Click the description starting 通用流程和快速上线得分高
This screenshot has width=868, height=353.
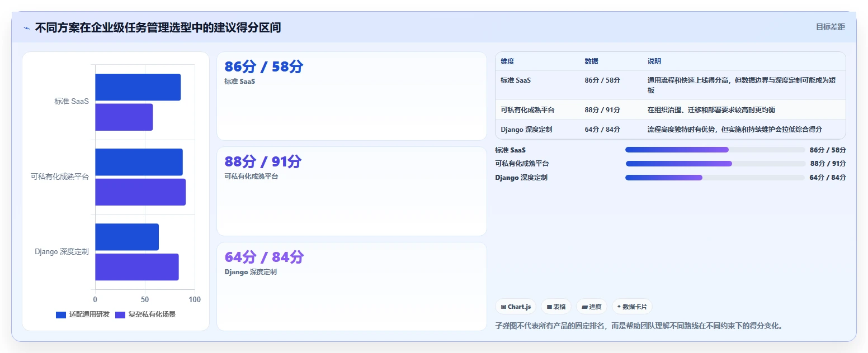click(x=742, y=85)
